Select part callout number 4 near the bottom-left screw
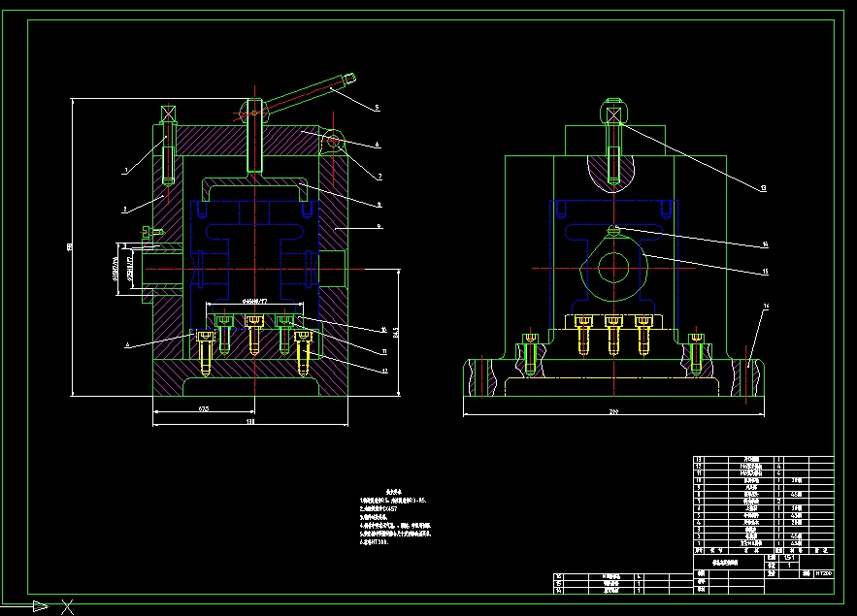Image resolution: width=857 pixels, height=616 pixels. coord(127,344)
